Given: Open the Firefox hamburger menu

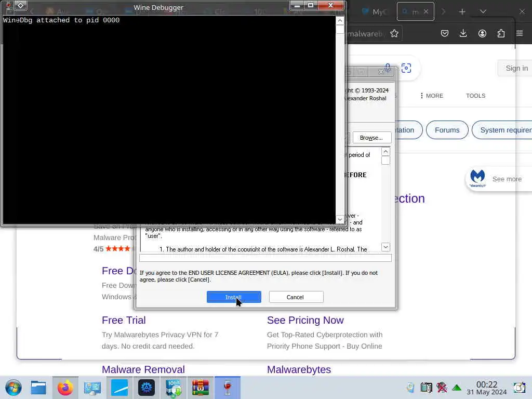Looking at the screenshot, I should coord(520,33).
